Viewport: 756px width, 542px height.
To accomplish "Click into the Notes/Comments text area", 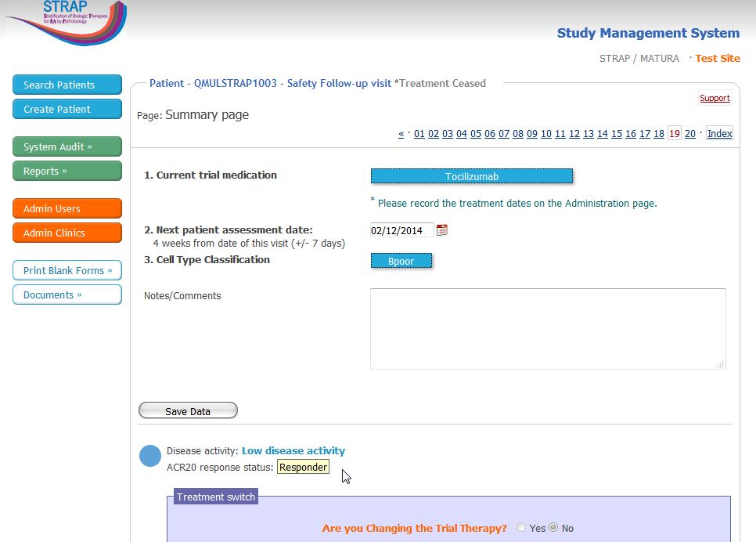I will (x=547, y=328).
